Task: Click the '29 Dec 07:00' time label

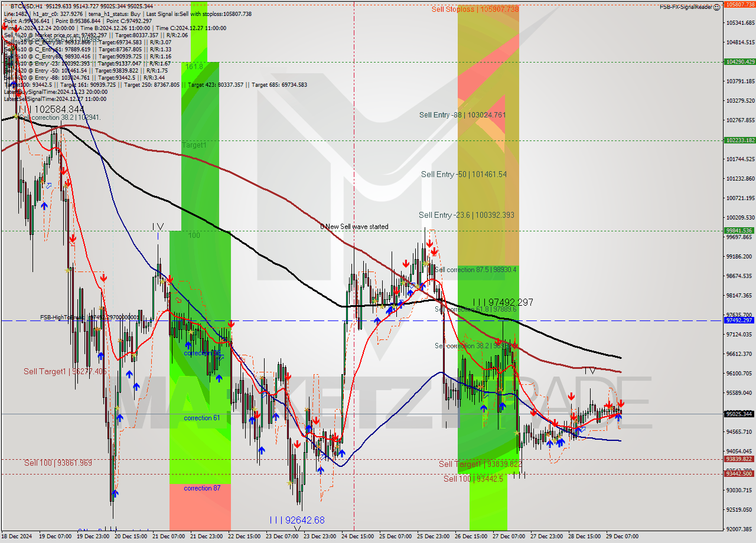Action: pos(621,537)
